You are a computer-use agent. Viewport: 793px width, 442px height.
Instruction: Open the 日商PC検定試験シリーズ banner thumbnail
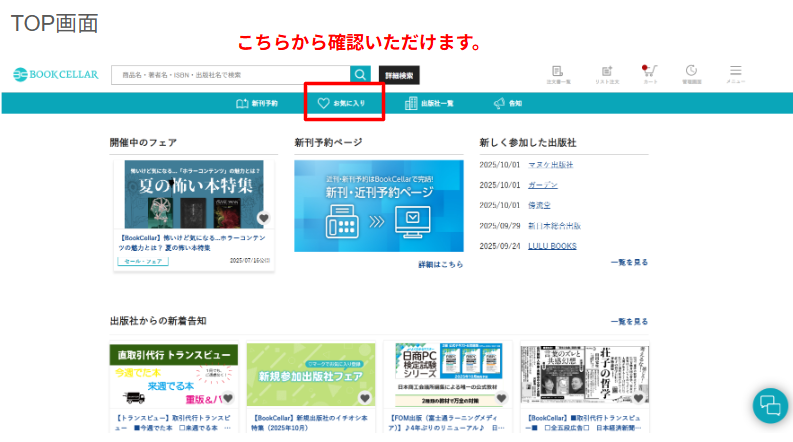(448, 375)
